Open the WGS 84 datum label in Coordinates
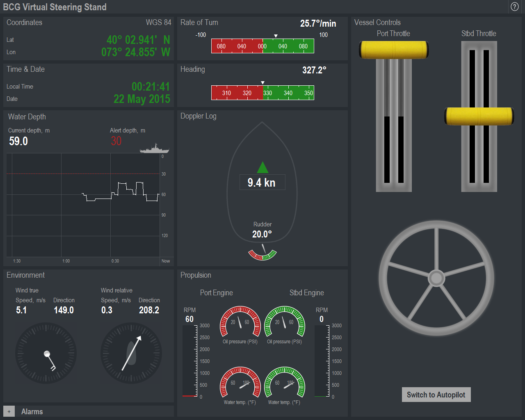Image resolution: width=525 pixels, height=420 pixels. coord(159,23)
